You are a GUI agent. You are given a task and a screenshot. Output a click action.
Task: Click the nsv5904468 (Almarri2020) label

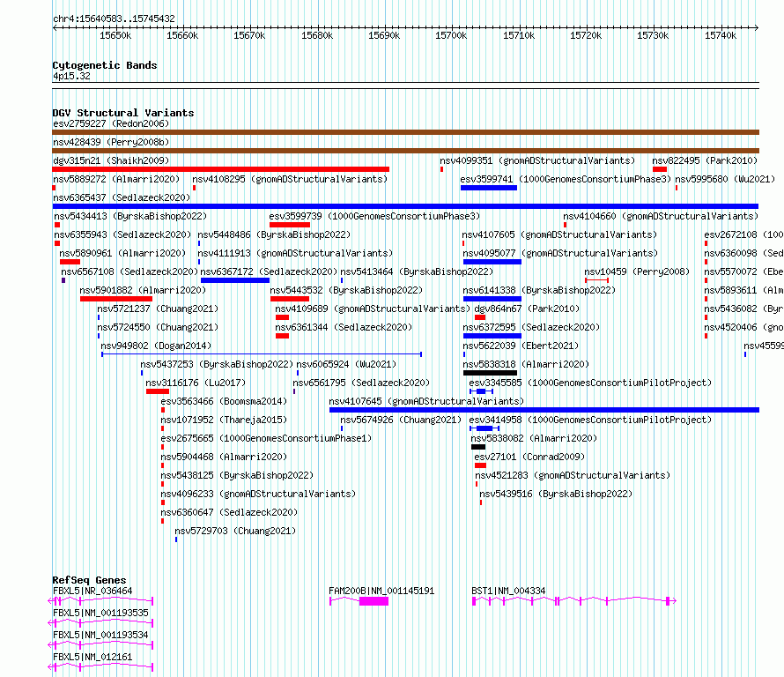[224, 457]
